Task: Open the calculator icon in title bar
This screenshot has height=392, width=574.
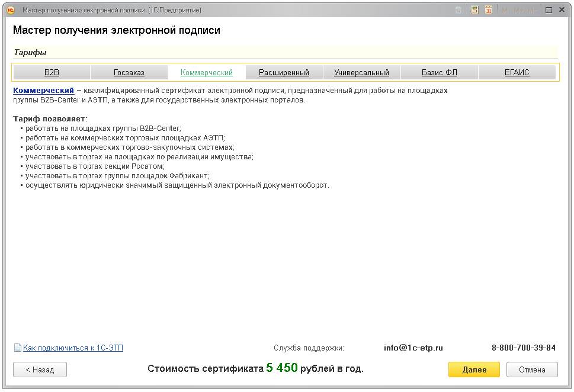Action: 474,10
